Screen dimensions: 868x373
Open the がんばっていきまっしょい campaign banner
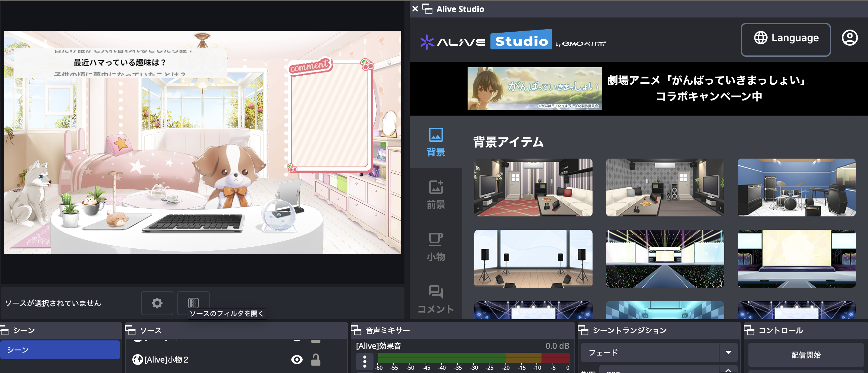[534, 89]
